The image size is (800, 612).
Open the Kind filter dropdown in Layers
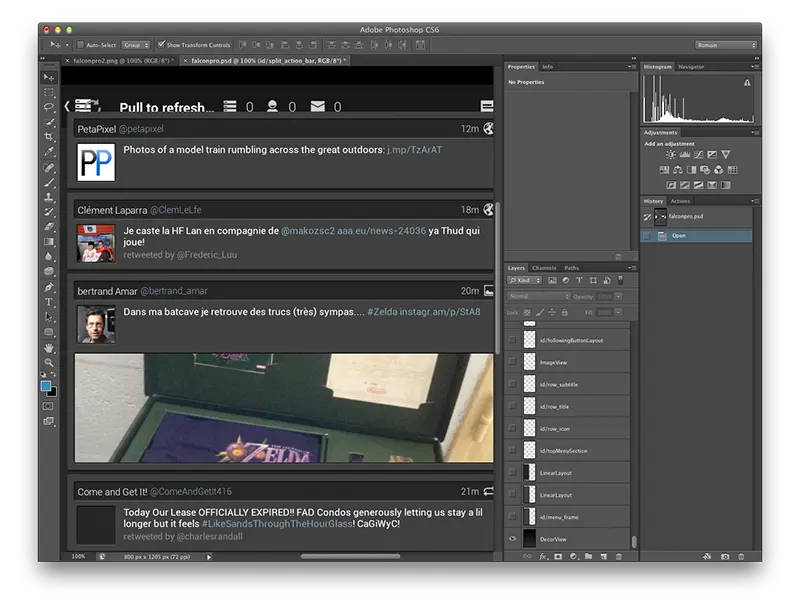tap(524, 280)
